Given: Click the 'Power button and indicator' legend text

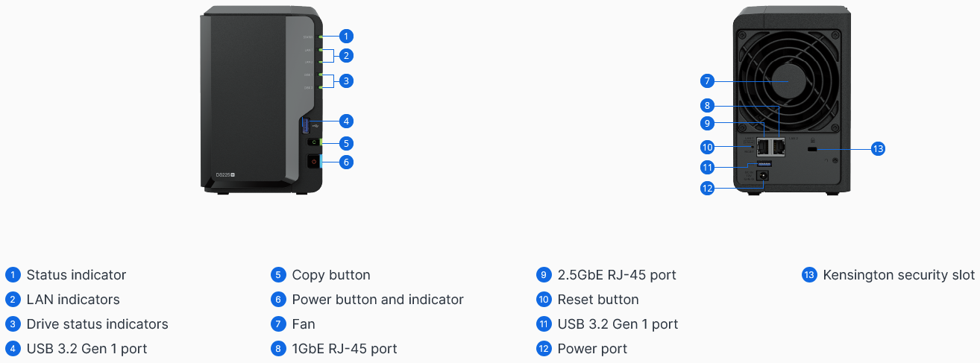Looking at the screenshot, I should (377, 300).
